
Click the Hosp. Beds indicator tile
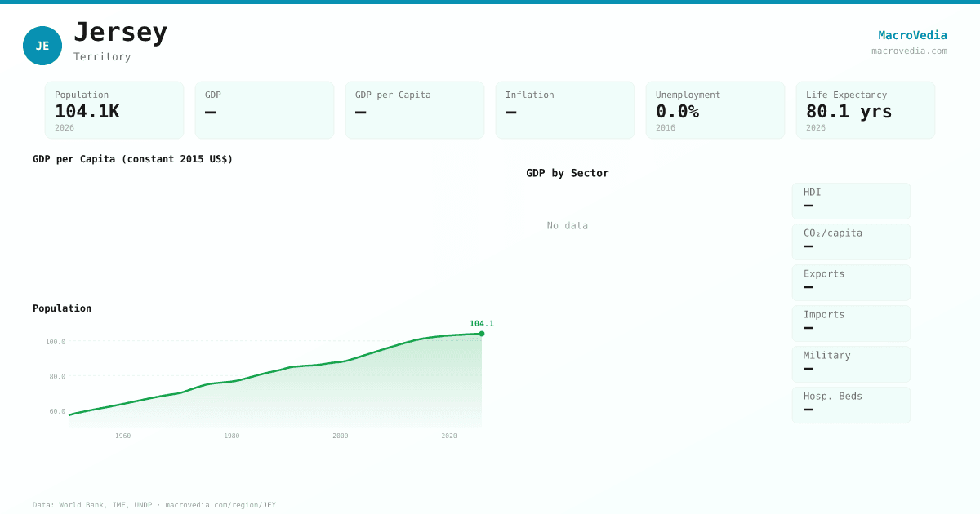click(851, 405)
